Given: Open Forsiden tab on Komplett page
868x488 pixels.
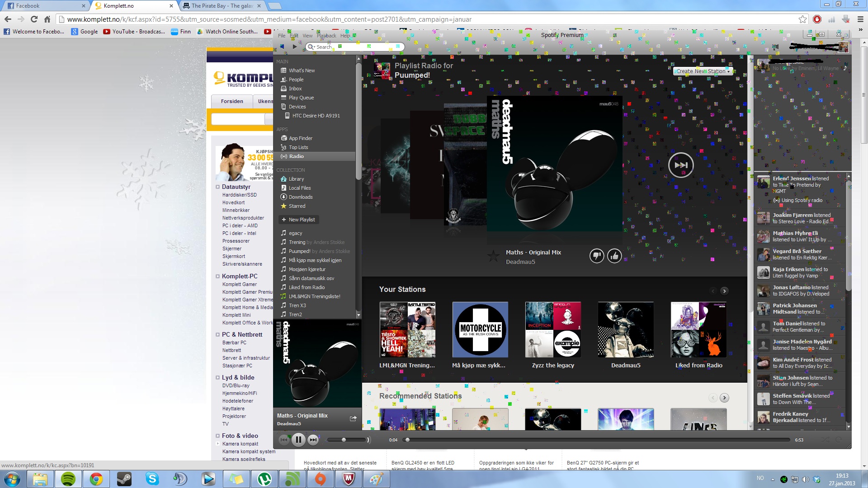Looking at the screenshot, I should coord(232,101).
